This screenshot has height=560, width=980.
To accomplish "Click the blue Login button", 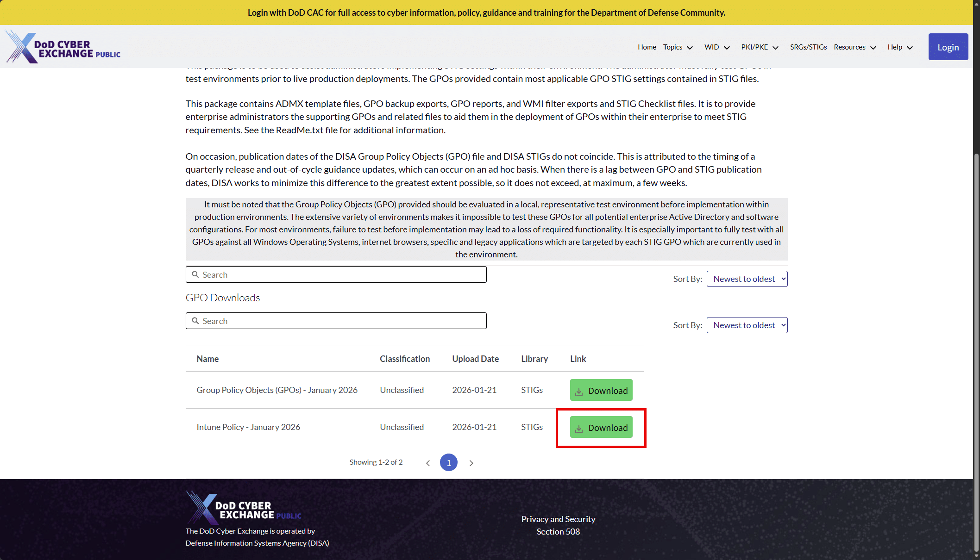I will coord(948,47).
